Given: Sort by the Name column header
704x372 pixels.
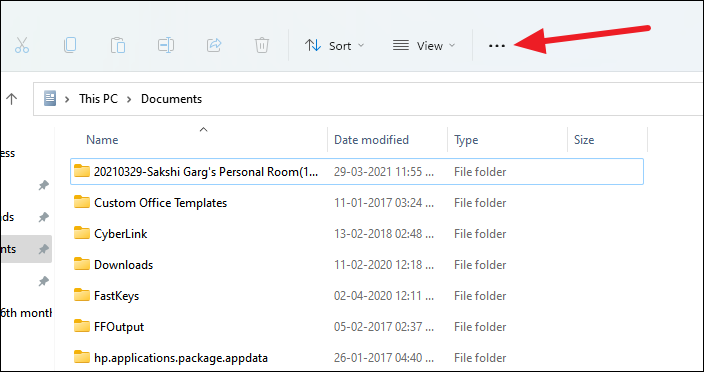Looking at the screenshot, I should point(102,140).
